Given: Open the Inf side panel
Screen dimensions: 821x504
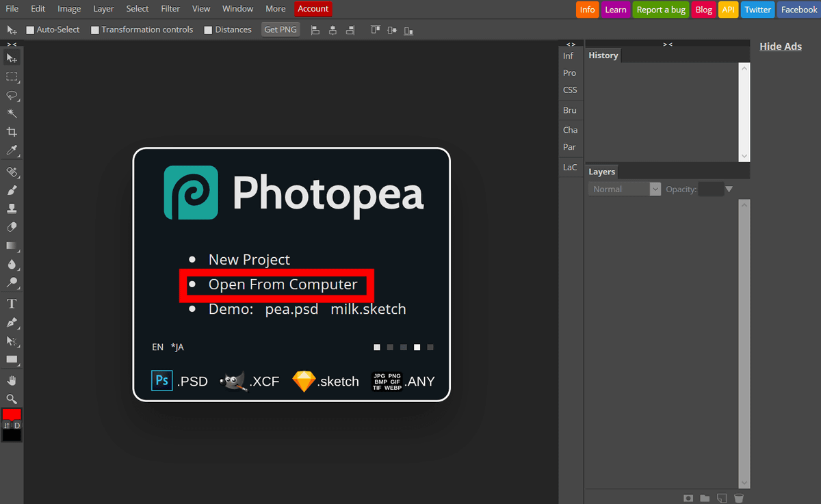Looking at the screenshot, I should coord(569,56).
